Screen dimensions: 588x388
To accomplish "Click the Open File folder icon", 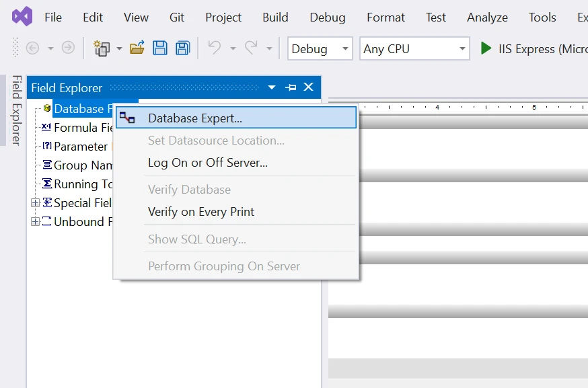I will click(x=137, y=48).
